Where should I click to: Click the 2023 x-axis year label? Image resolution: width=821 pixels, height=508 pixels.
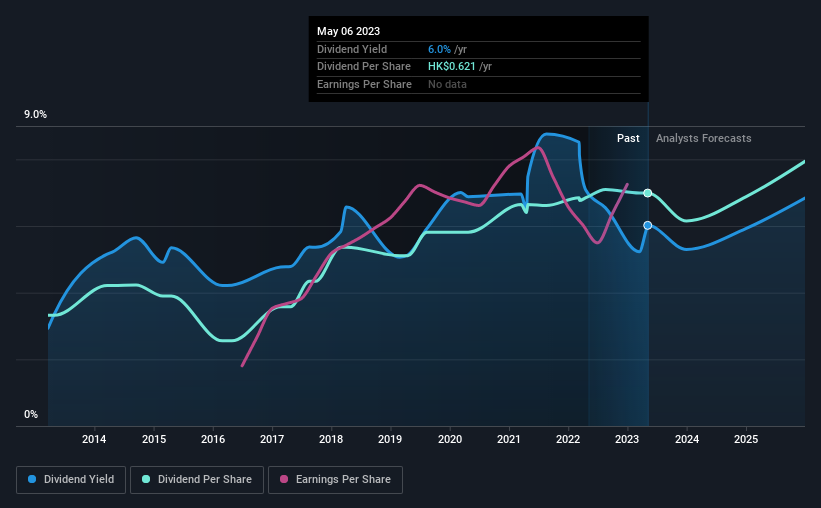click(x=627, y=439)
